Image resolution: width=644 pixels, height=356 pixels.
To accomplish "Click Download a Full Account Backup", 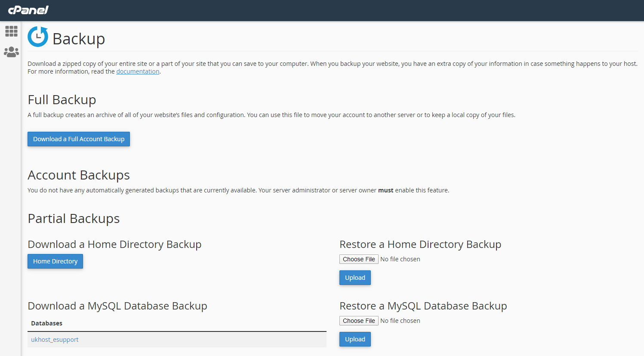I will click(78, 139).
